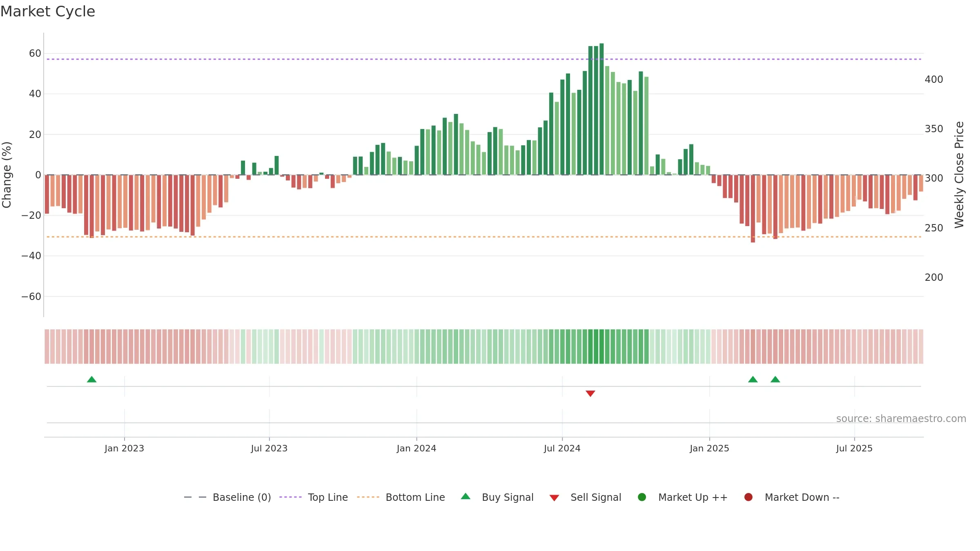Click the Jul 2024 axis label
Viewport: 980px width, 551px height.
tap(562, 448)
